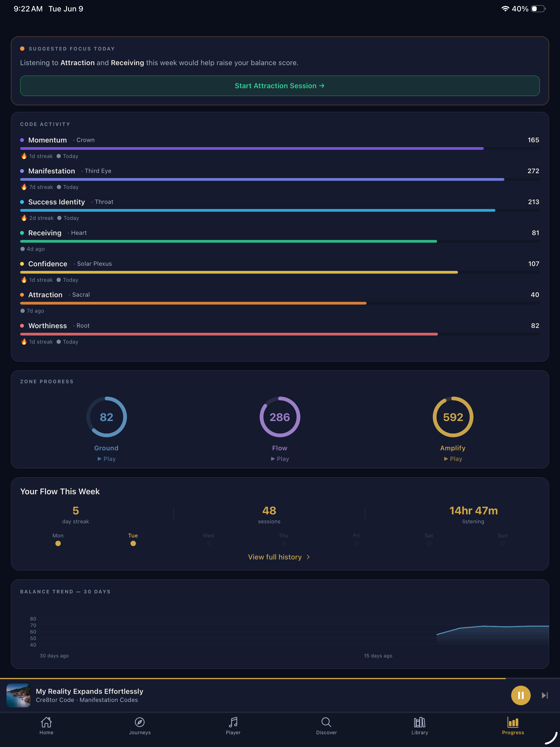Tap 'My Reality Expands Effortlessly' title
Screen dimensions: 560x747
click(90, 691)
